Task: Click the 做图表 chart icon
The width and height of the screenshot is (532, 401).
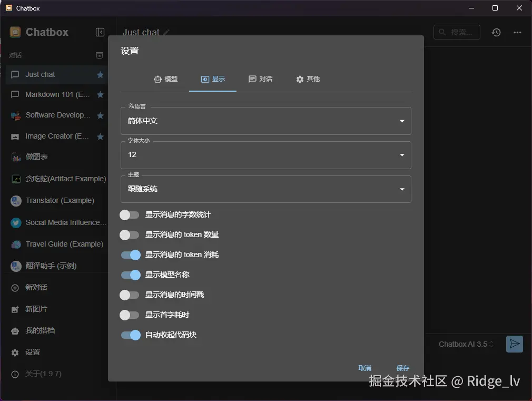Action: 16,157
